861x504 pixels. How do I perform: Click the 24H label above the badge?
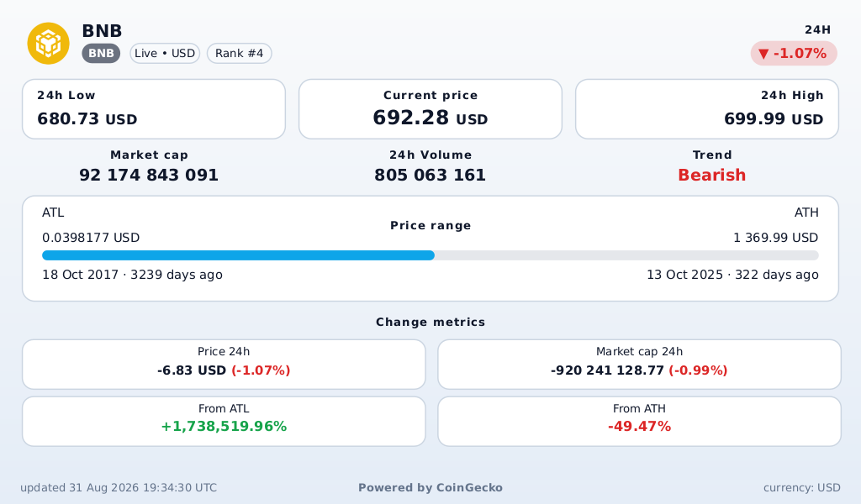[817, 29]
